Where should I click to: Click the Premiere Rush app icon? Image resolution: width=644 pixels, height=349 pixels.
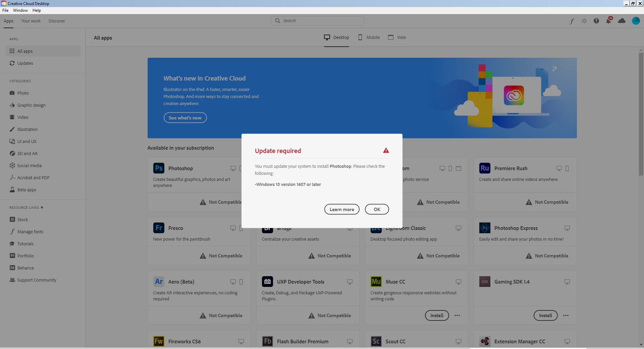485,168
